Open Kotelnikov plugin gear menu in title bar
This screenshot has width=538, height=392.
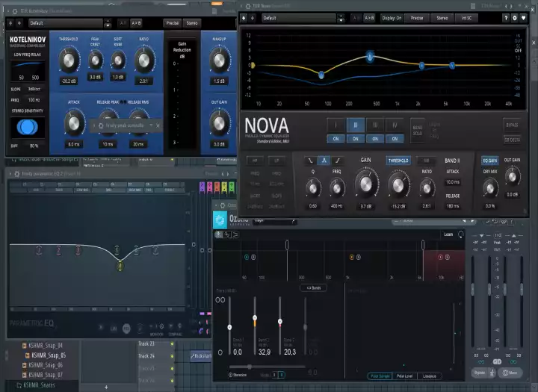[15, 11]
